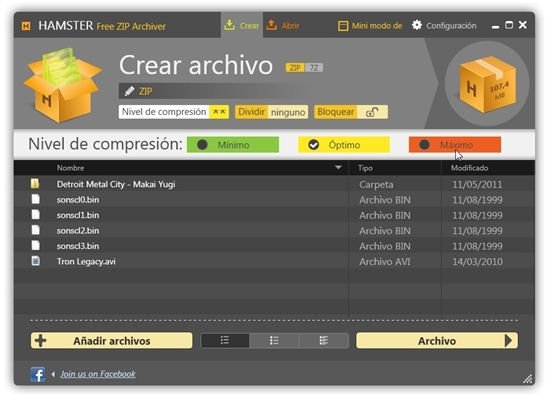Image resolution: width=548 pixels, height=394 pixels.
Task: Click the open box with files icon
Action: tap(62, 85)
